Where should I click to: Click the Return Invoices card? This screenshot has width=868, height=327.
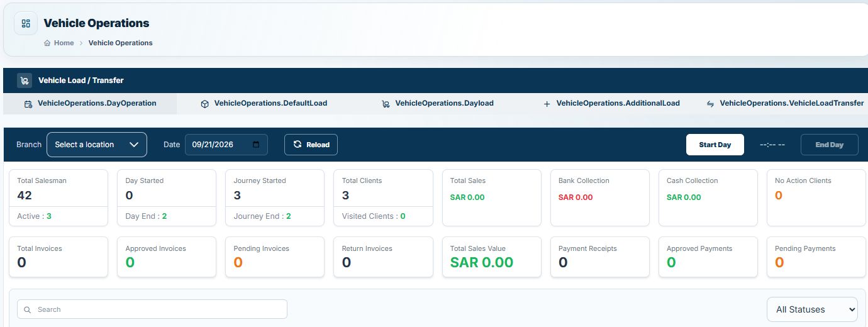pyautogui.click(x=383, y=257)
